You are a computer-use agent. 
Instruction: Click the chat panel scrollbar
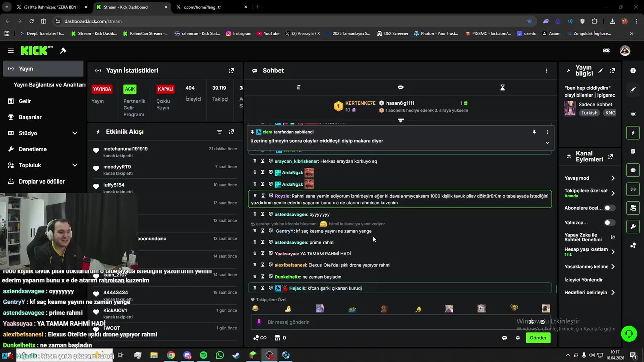coord(556,289)
